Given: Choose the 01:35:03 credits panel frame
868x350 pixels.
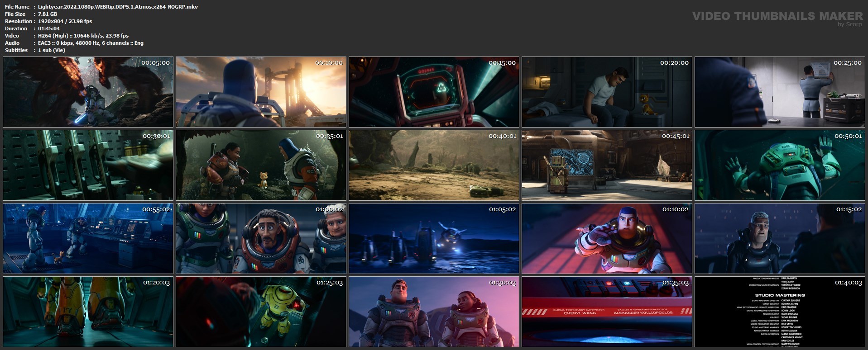Looking at the screenshot, I should (x=607, y=312).
